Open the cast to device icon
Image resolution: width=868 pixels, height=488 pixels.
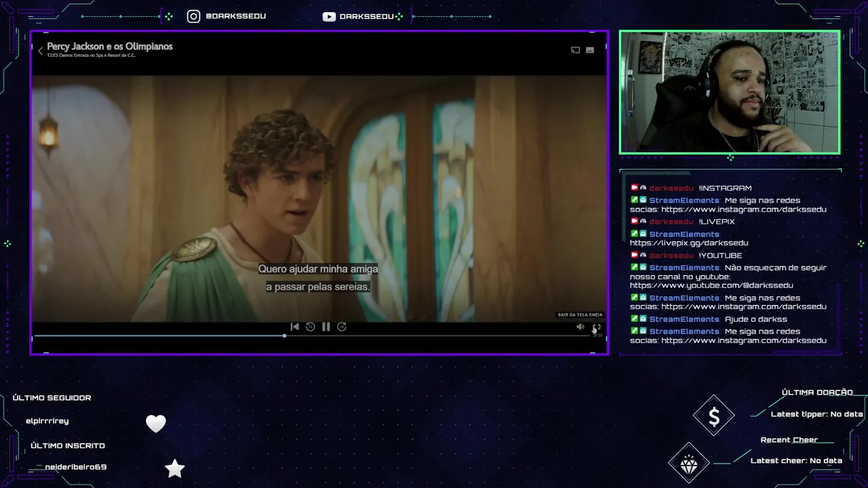[575, 50]
